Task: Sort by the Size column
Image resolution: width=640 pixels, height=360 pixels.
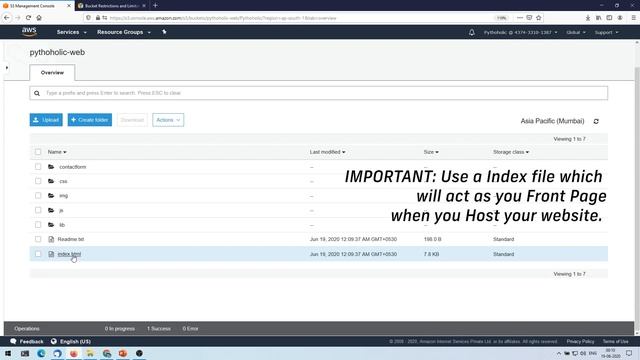Action: (x=431, y=152)
